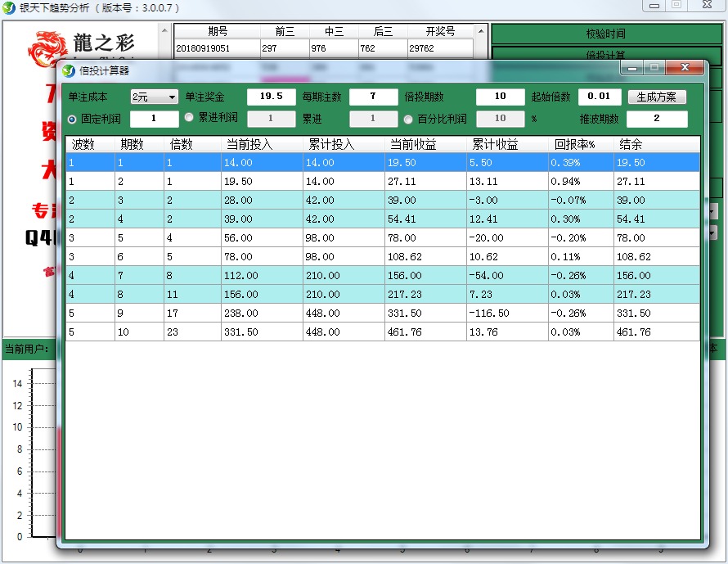Screen dimensions: 728x564
Task: Focus the 每期注数 input field
Action: pos(373,97)
